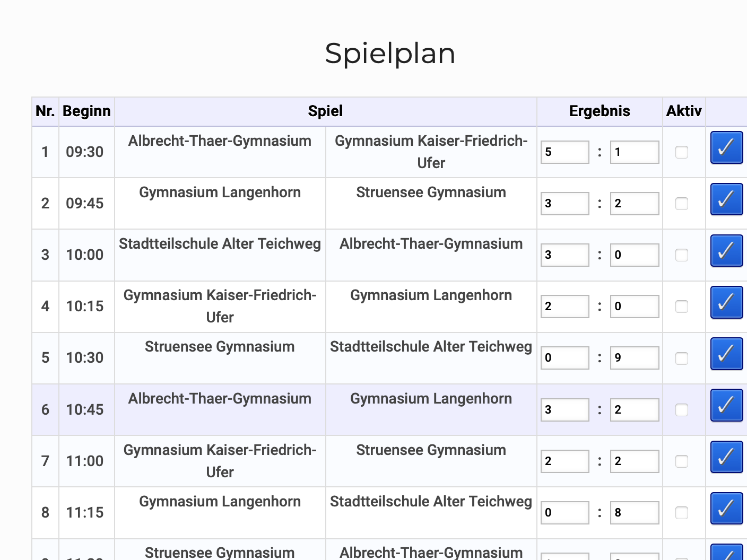
Task: Enable the Aktiv checkbox for game 1
Action: click(x=682, y=152)
